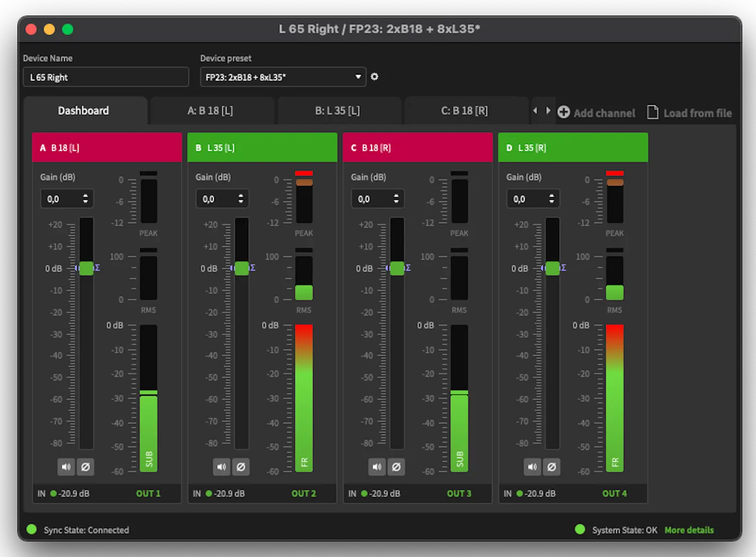Mute channel A B 18 [L]
Viewport: 756px width, 557px height.
(x=66, y=467)
